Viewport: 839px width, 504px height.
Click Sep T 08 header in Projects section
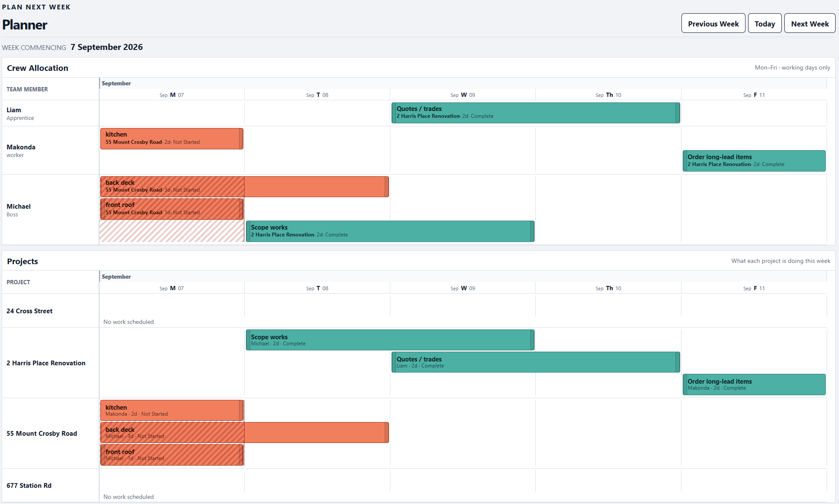[x=317, y=288]
